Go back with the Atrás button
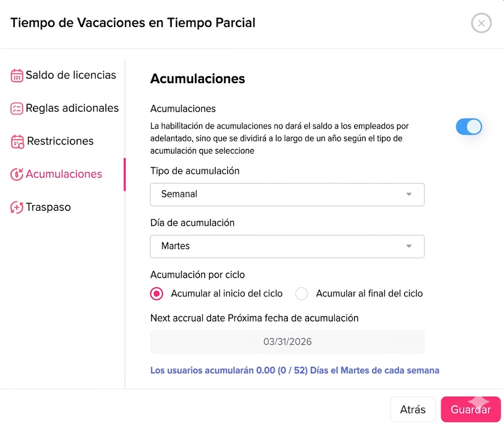The width and height of the screenshot is (504, 427). tap(413, 409)
